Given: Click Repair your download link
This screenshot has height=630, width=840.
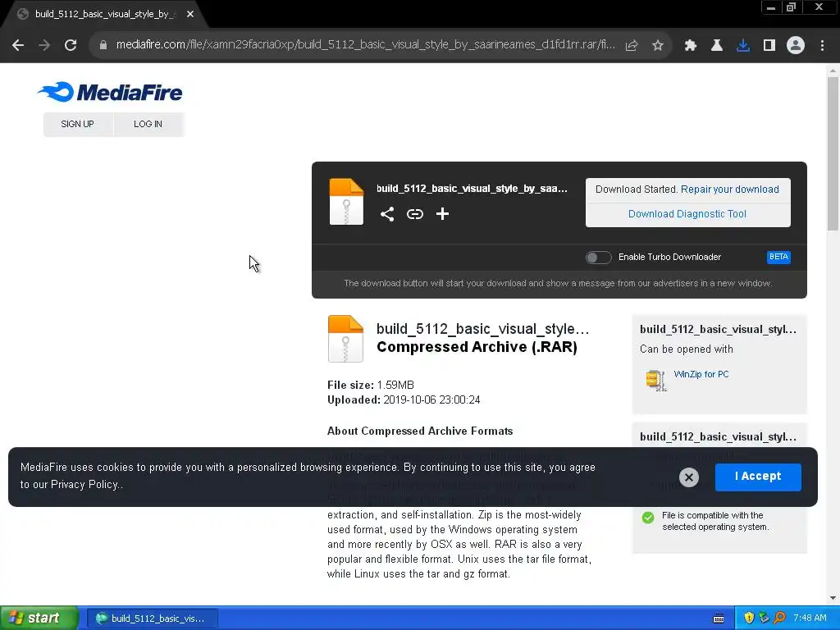Looking at the screenshot, I should click(x=729, y=189).
